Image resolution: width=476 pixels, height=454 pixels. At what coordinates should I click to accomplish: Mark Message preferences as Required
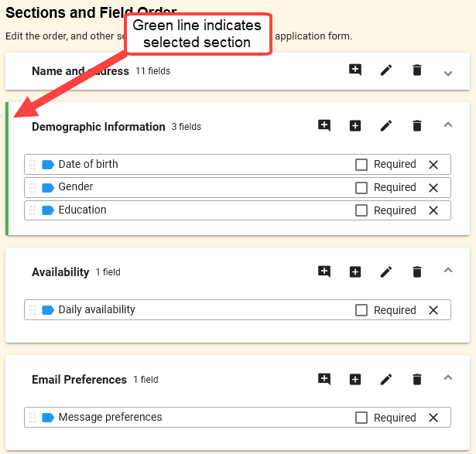[361, 418]
